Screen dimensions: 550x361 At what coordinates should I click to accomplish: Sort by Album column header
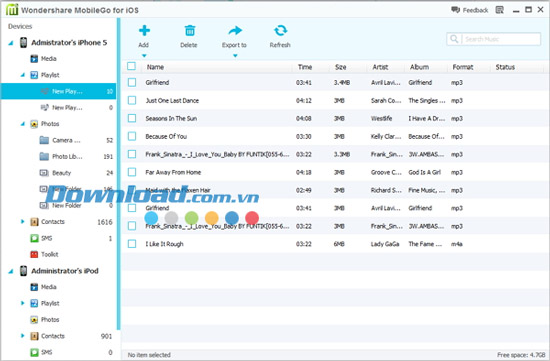coord(419,67)
